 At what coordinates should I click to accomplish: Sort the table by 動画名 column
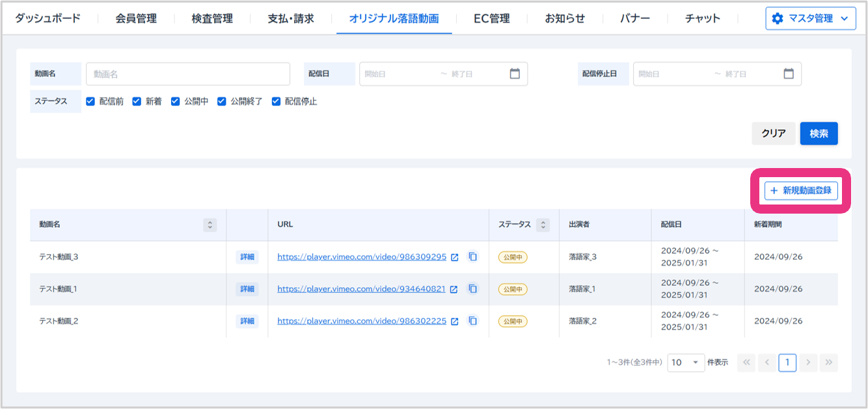click(x=210, y=225)
